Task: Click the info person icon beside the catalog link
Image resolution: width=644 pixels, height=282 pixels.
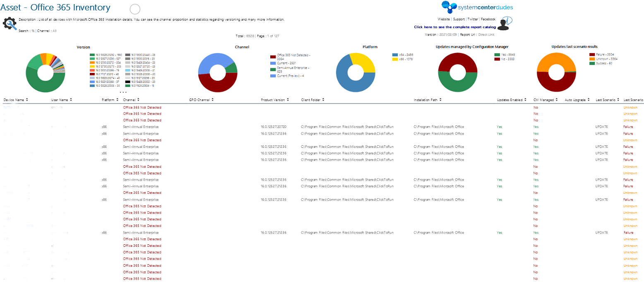Action: coord(505,24)
